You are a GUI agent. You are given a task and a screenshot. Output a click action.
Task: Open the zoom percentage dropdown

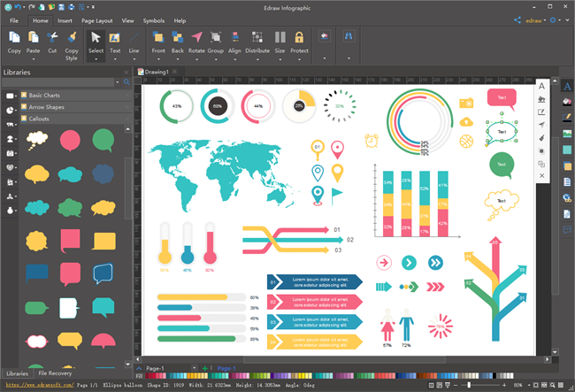tap(529, 385)
